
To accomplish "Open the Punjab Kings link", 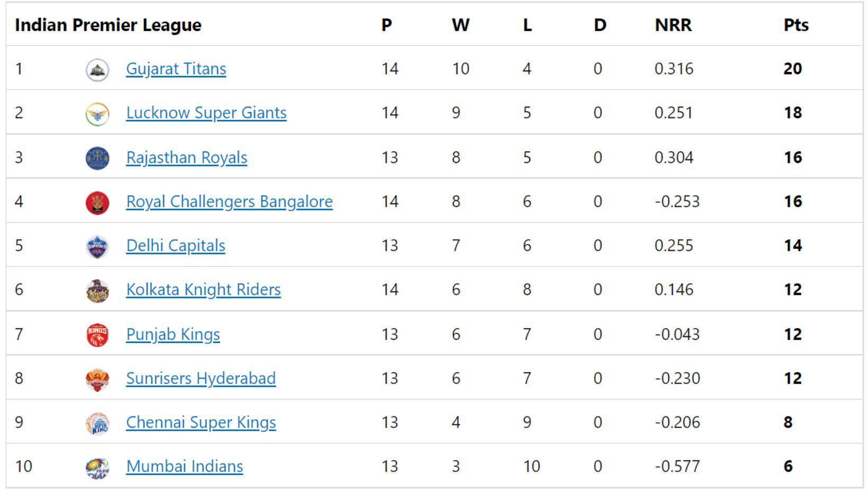I will (x=173, y=334).
